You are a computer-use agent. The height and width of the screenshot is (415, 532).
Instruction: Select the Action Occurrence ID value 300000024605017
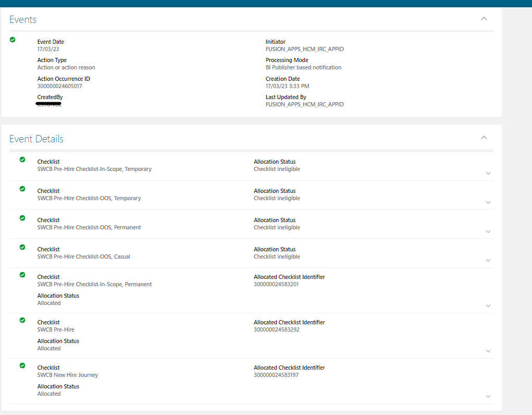[x=59, y=86]
